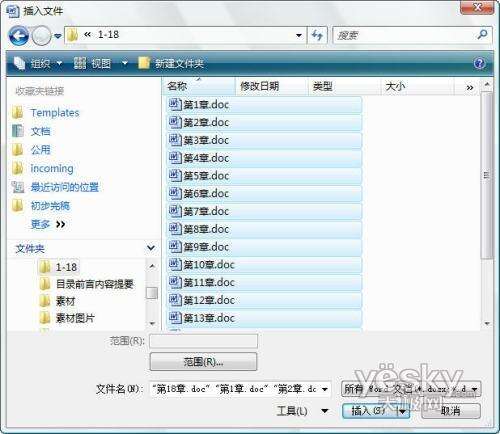Open 最近访问的位置 recent places
500x434 pixels.
point(65,187)
